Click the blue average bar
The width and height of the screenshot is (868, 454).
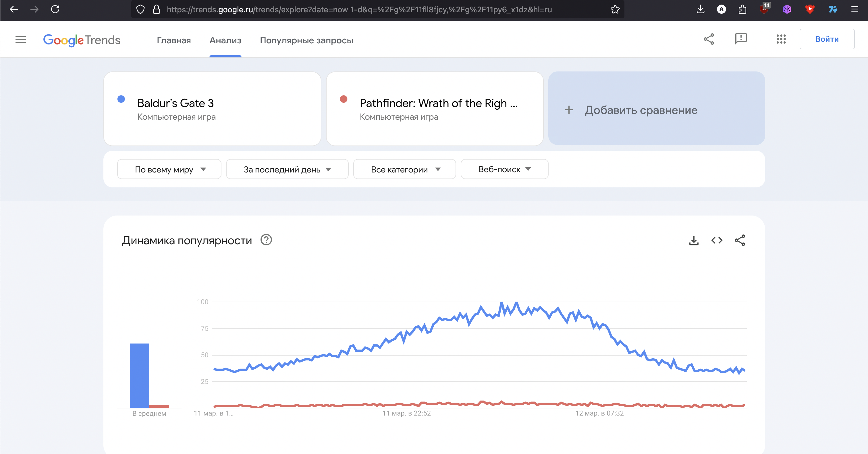(x=140, y=376)
